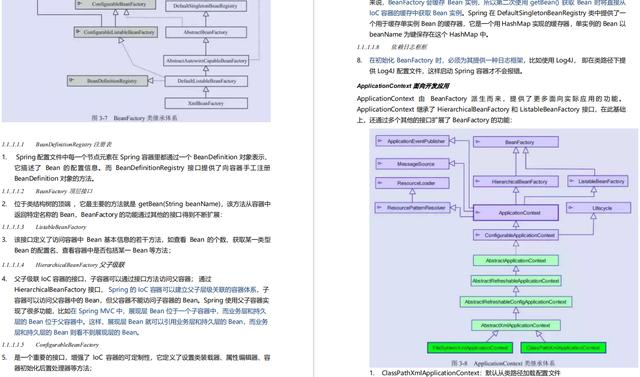Click the 'DefaultSingletonBeanRegistry' diagram box

(x=206, y=6)
